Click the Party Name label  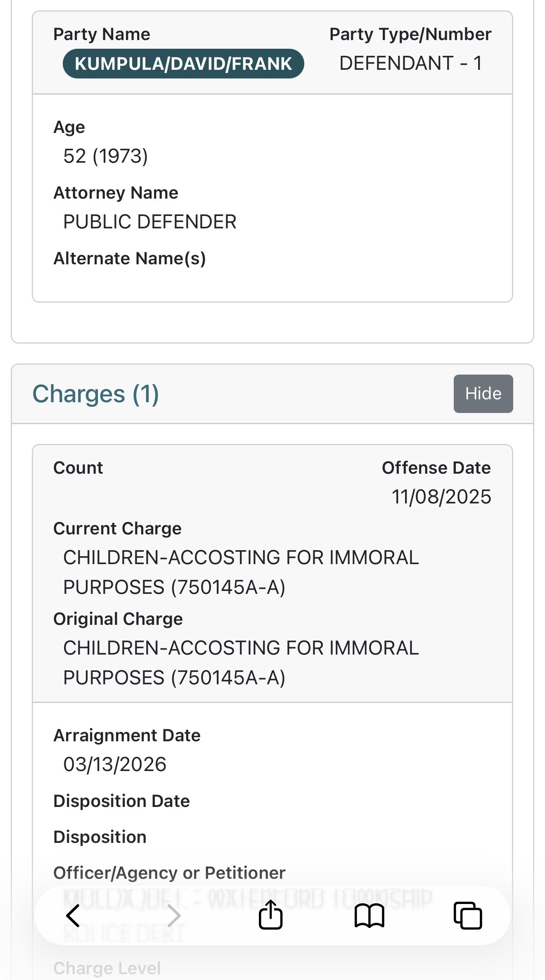tap(102, 34)
